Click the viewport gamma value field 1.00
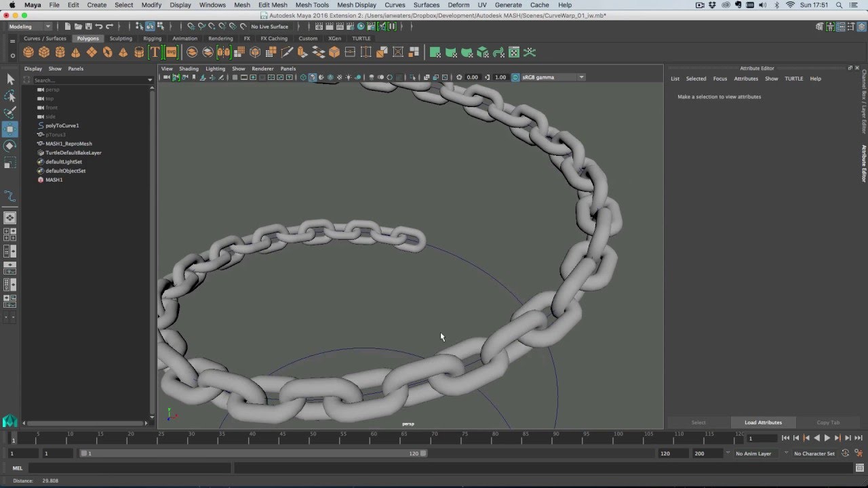 (x=500, y=77)
